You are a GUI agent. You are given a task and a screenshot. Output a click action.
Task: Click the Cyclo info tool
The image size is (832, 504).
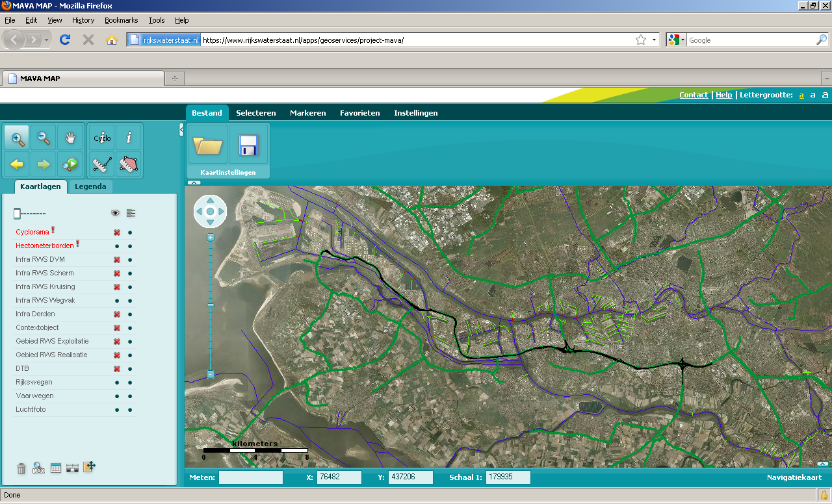[102, 138]
